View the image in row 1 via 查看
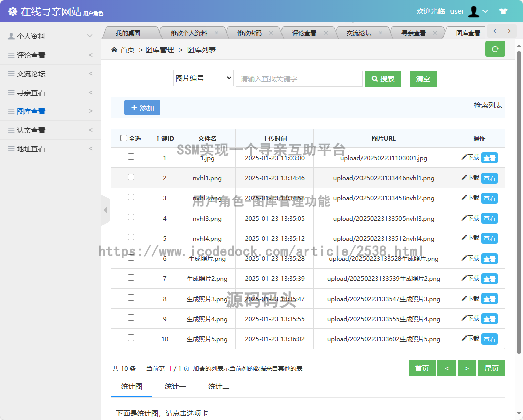This screenshot has height=420, width=523. [x=489, y=158]
